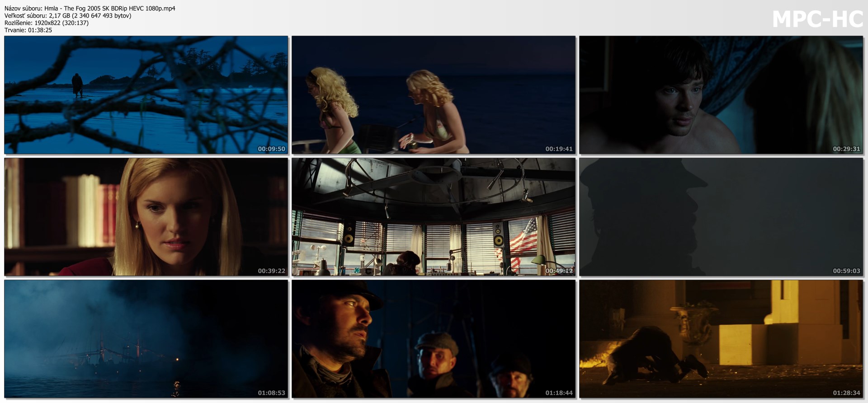Select the thumbnail at 00:39:22
The image size is (868, 403).
(x=146, y=217)
